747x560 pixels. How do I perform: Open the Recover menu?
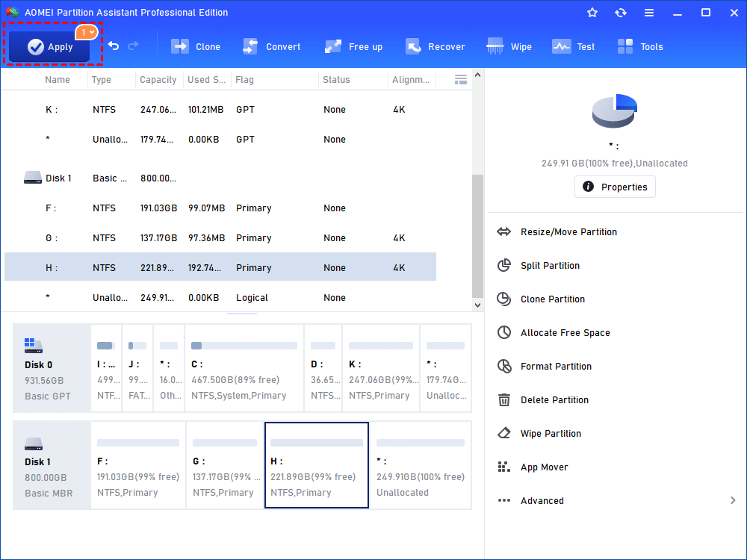click(x=435, y=46)
